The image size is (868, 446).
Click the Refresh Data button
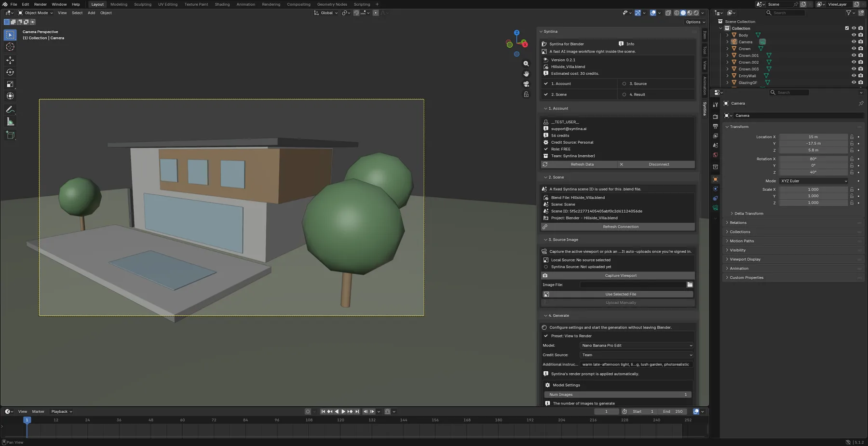(x=579, y=164)
